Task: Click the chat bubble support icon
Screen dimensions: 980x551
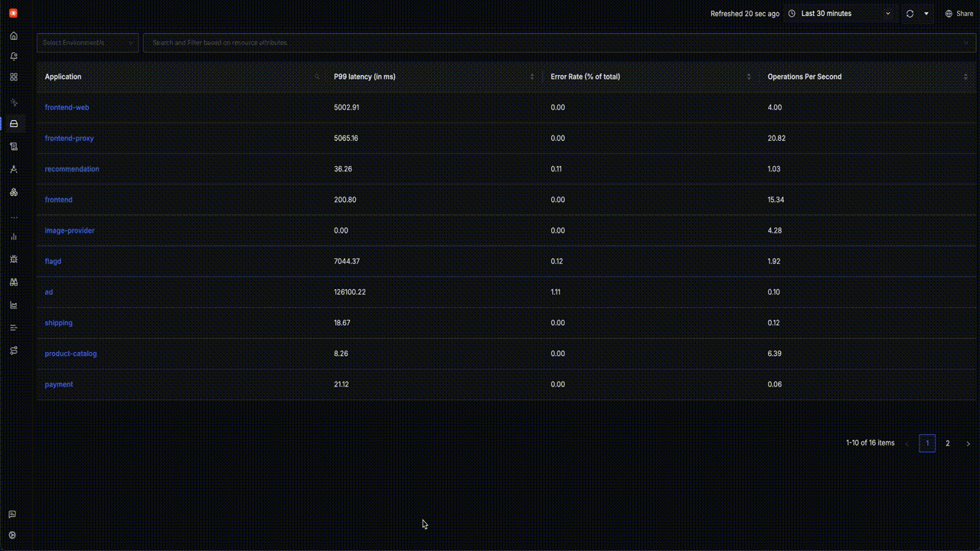Action: [x=12, y=514]
